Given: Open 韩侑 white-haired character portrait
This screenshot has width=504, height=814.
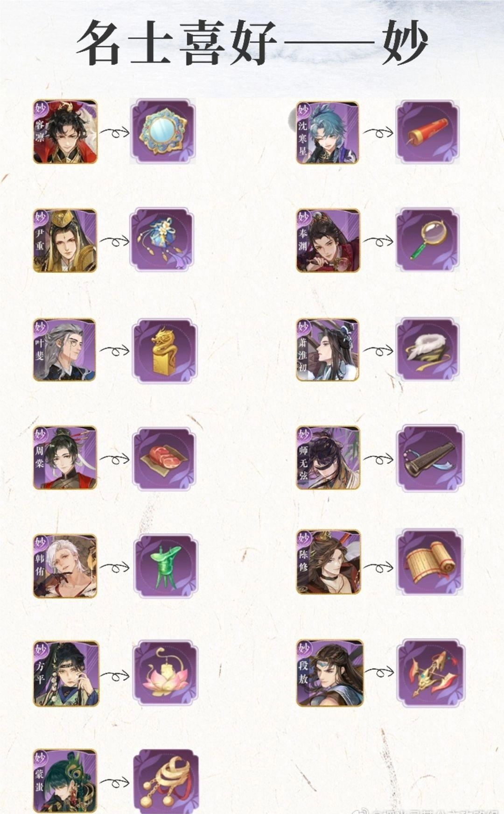Looking at the screenshot, I should (65, 566).
